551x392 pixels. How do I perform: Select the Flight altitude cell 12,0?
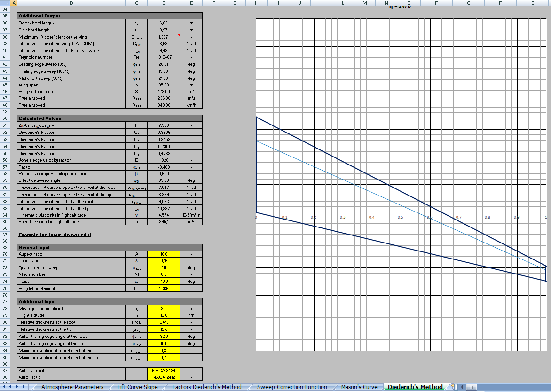coord(164,315)
